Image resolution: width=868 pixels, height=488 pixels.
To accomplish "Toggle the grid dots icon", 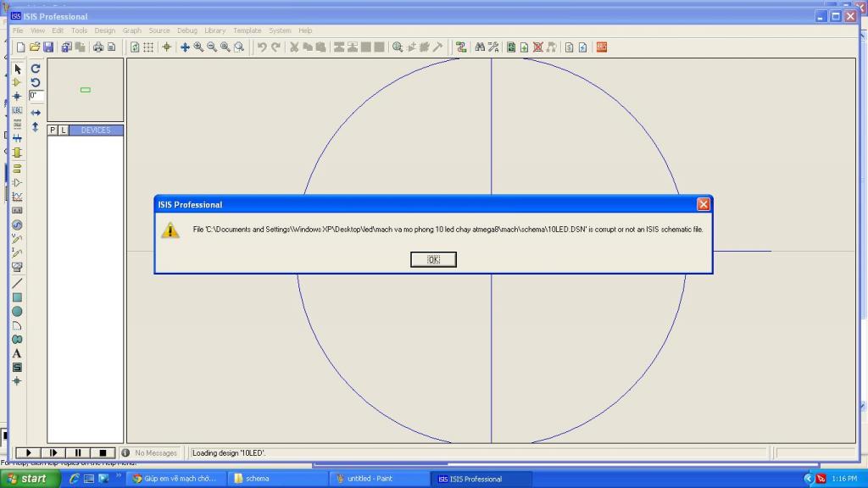I will point(148,47).
